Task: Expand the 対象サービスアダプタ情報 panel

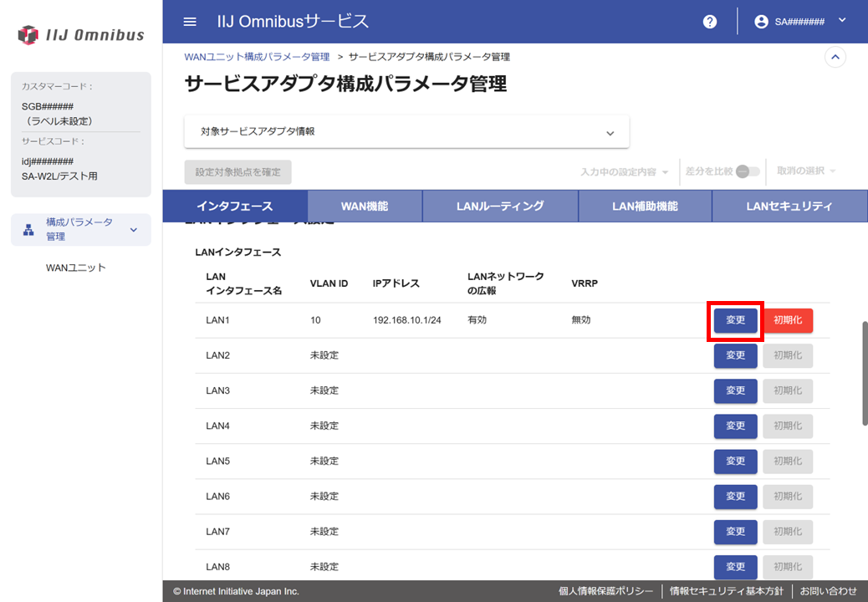Action: [x=610, y=132]
